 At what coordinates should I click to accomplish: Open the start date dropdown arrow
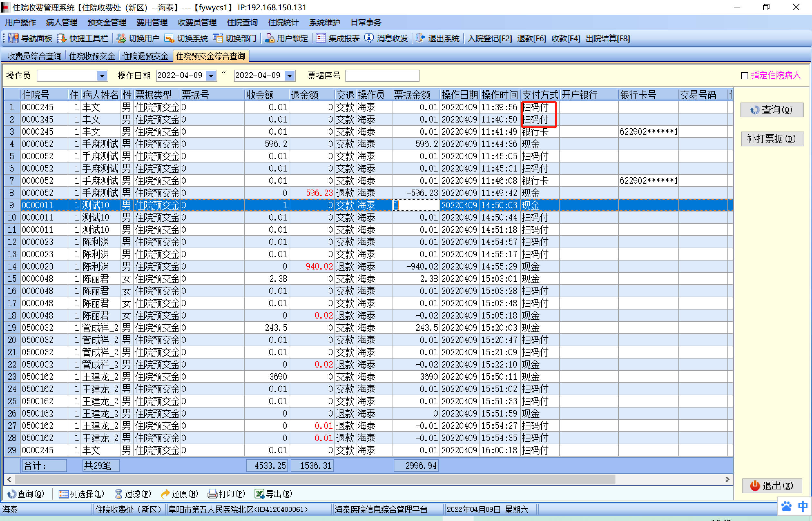pos(211,76)
